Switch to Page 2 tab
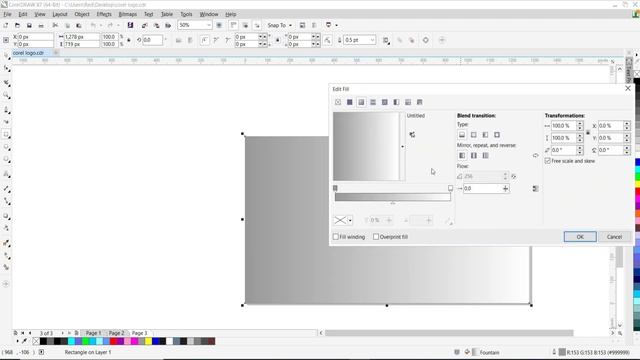This screenshot has width=640, height=360. pos(116,333)
